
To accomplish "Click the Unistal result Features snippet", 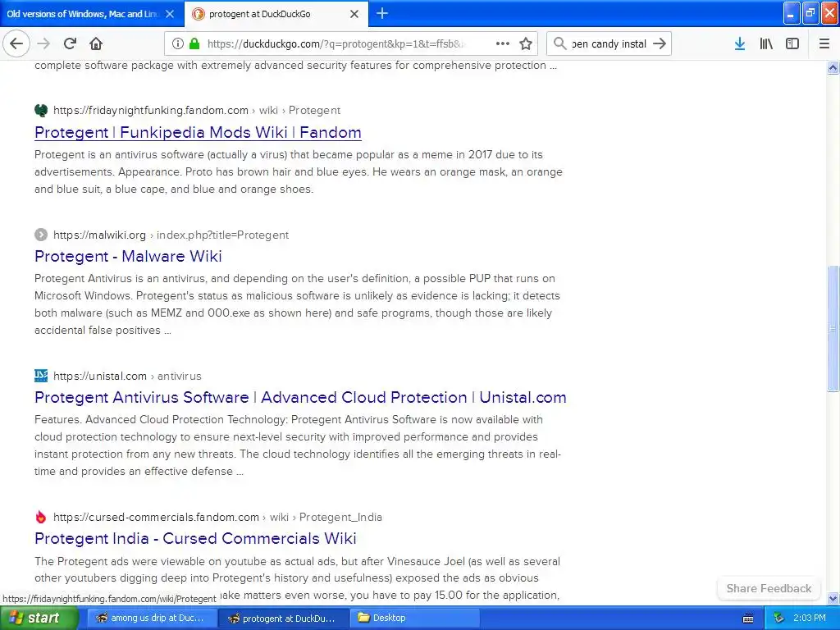I will pyautogui.click(x=297, y=445).
